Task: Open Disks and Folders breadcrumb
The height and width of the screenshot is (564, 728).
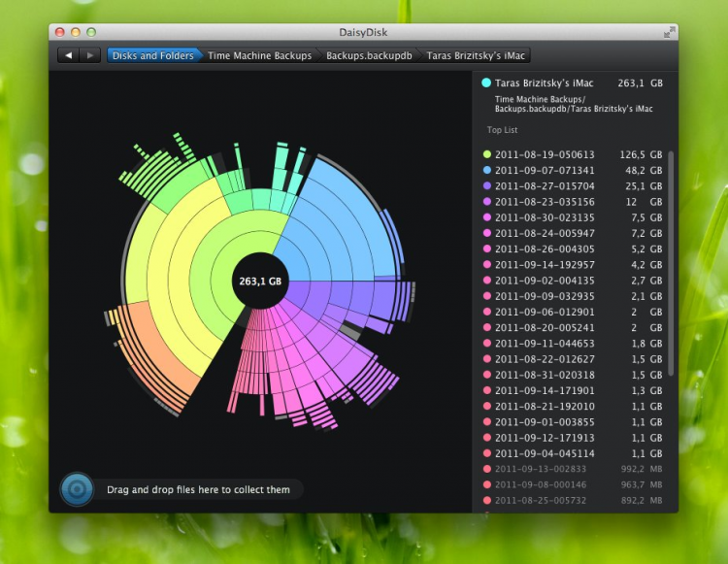Action: (150, 55)
